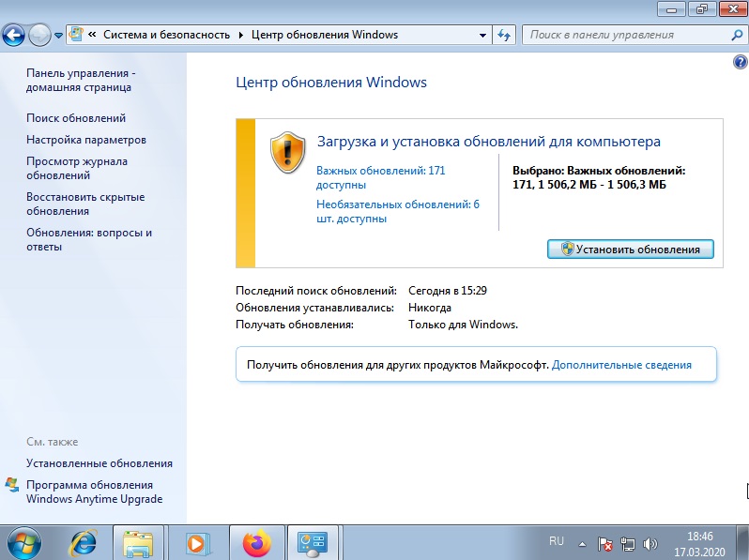The height and width of the screenshot is (560, 749).
Task: Click the magnifier search icon
Action: coord(737,35)
